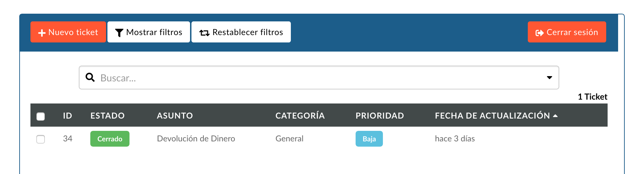Click the magnifying glass search icon

point(90,78)
